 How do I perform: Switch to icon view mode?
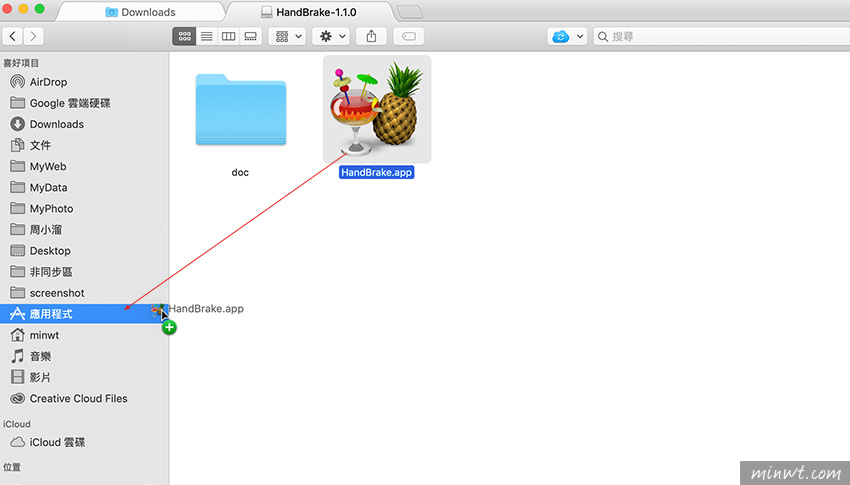184,36
